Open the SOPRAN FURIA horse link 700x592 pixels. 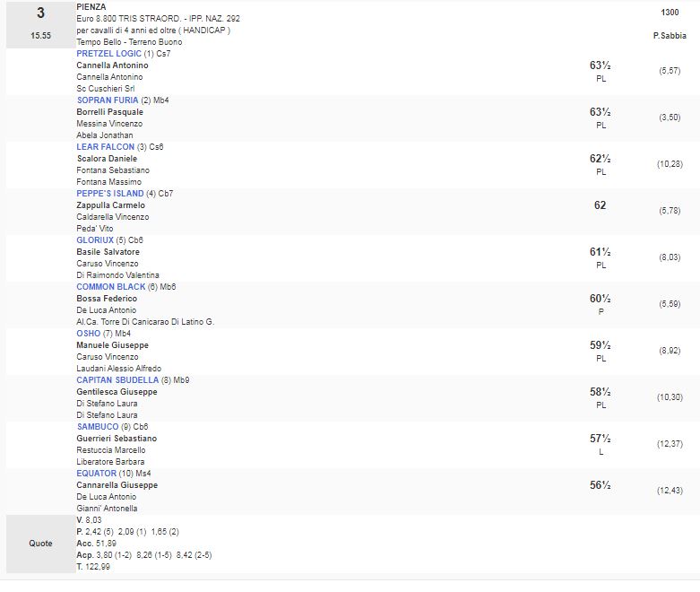106,100
